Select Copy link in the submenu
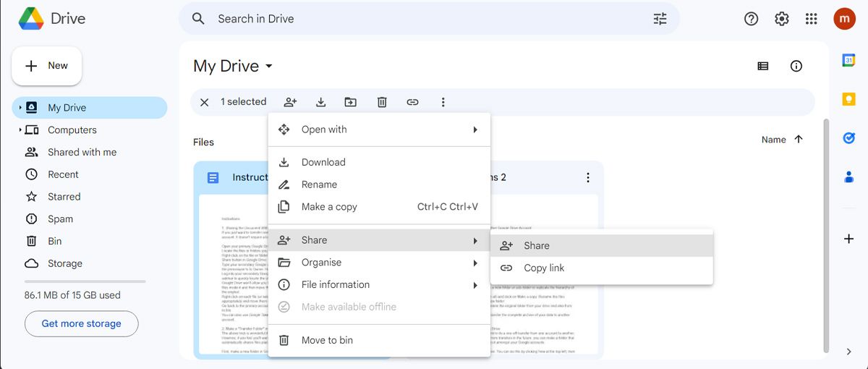This screenshot has width=868, height=369. 544,268
